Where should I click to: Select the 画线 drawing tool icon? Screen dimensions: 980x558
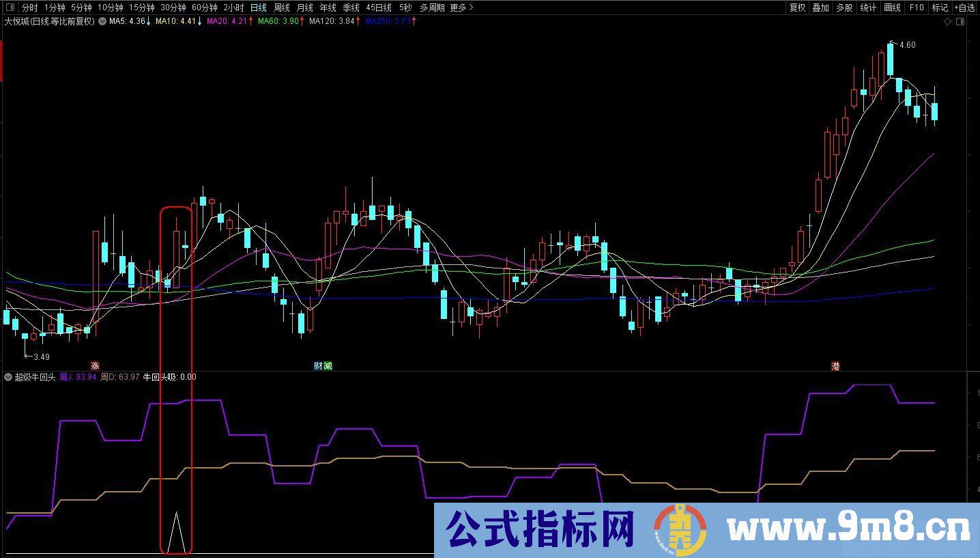pos(891,8)
